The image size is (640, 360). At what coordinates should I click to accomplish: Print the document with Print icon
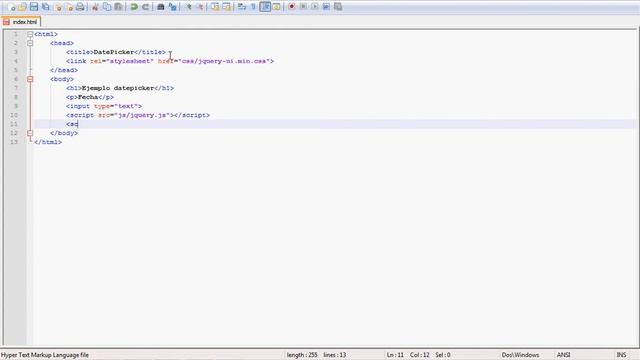[80, 7]
